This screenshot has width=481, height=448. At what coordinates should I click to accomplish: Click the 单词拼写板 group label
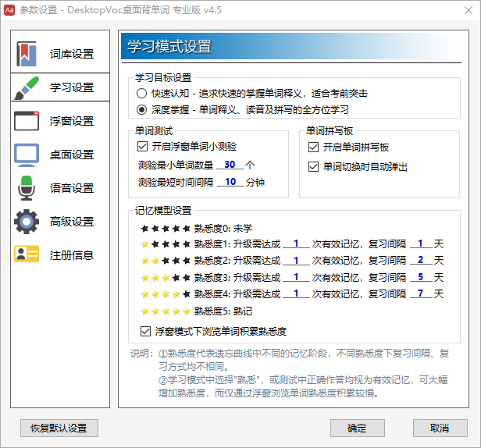330,130
